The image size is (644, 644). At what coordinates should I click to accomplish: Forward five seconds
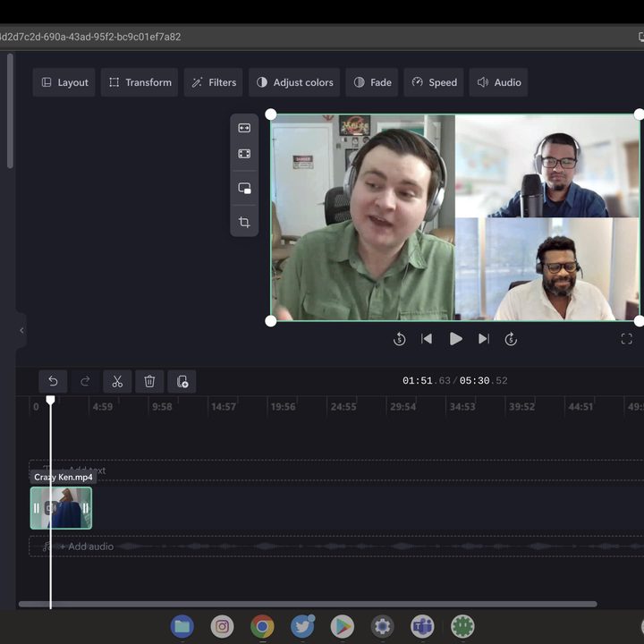click(x=511, y=339)
